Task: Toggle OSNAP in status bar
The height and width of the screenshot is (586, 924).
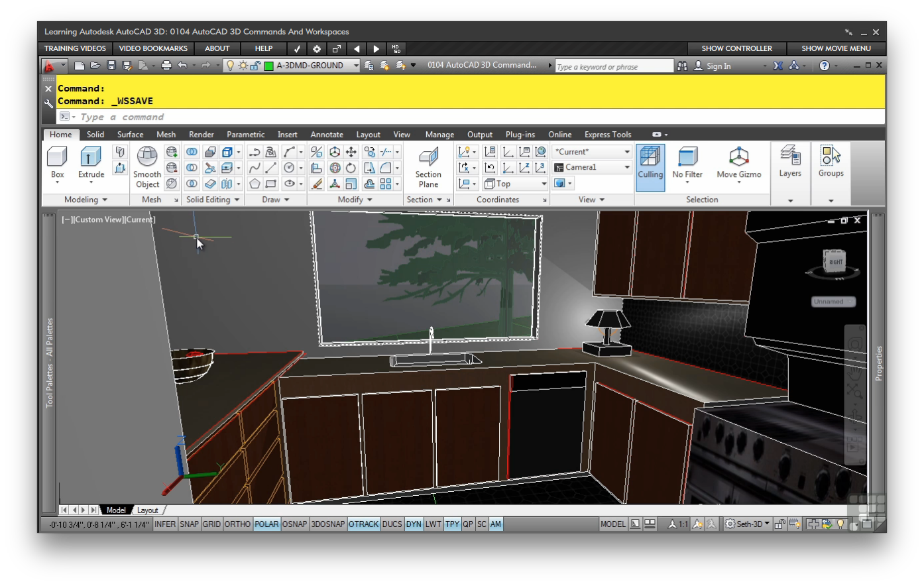Action: pyautogui.click(x=294, y=524)
